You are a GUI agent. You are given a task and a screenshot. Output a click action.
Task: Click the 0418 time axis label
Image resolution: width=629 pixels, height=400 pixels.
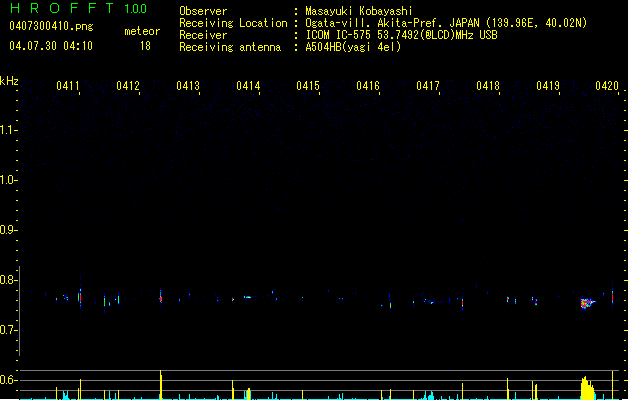488,85
